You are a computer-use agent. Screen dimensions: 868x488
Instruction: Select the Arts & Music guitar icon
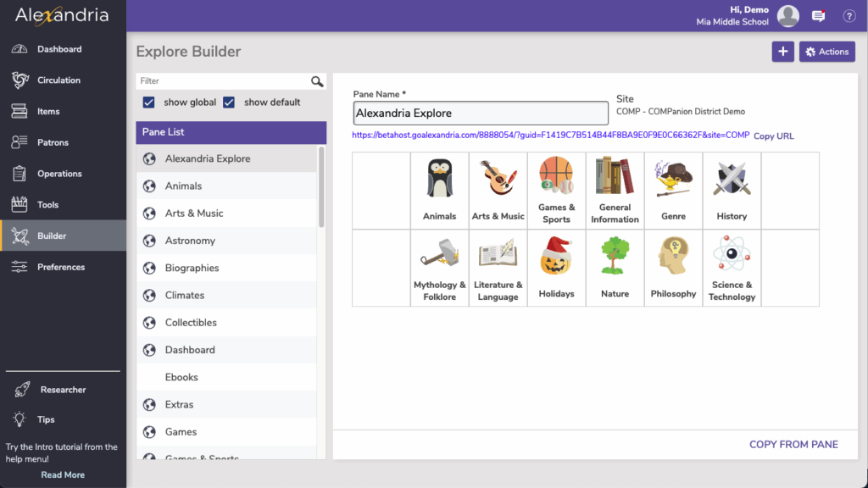[498, 180]
